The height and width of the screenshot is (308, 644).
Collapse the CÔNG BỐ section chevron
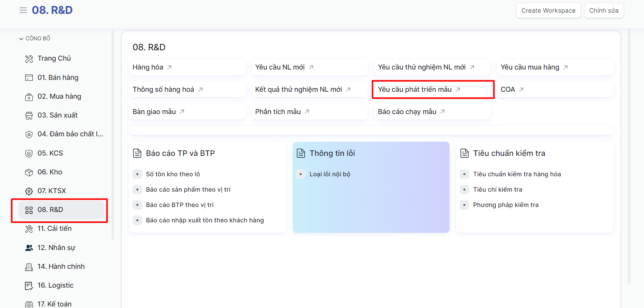21,39
